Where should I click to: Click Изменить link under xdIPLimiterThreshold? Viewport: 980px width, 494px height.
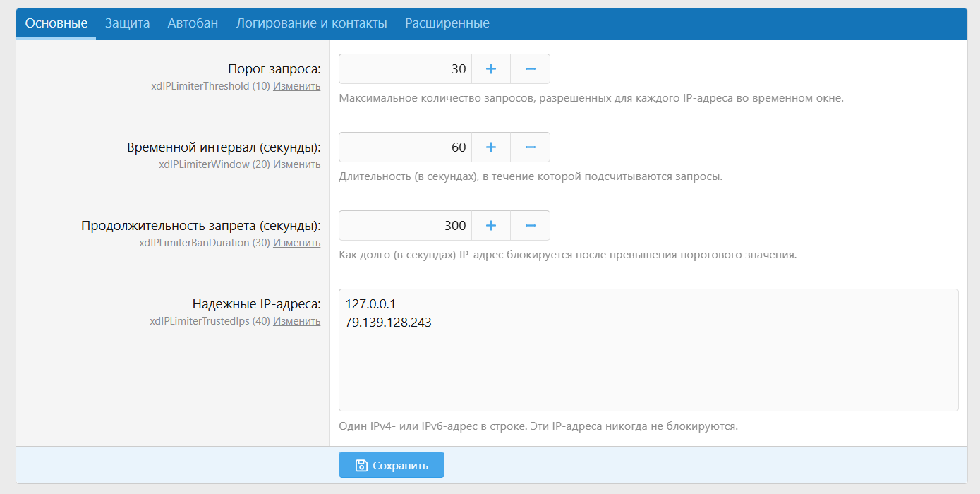pyautogui.click(x=296, y=86)
